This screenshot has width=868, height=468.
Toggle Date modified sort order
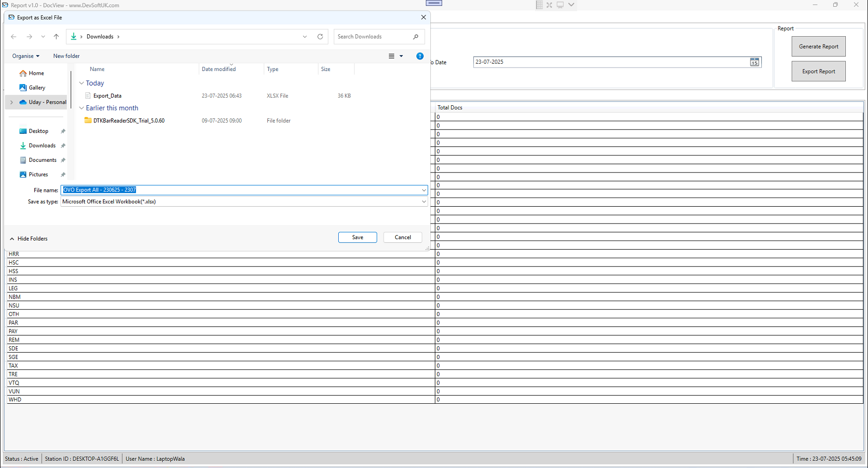pyautogui.click(x=219, y=69)
